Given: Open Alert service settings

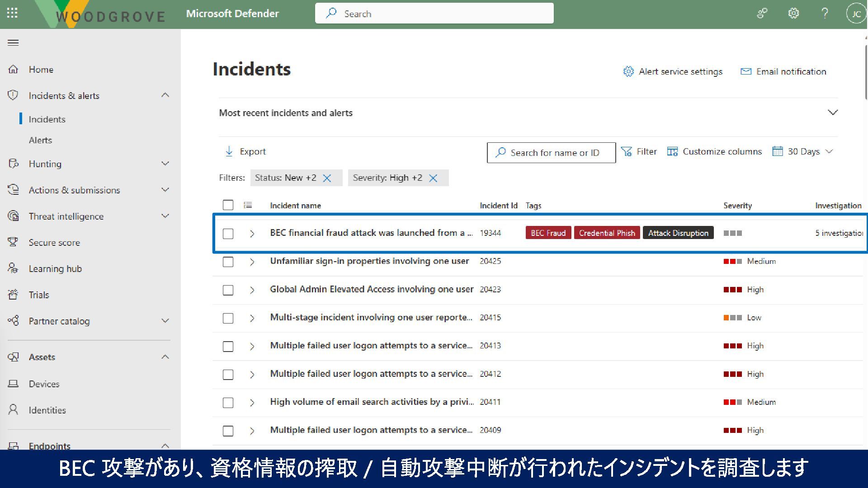Looking at the screenshot, I should (x=673, y=71).
